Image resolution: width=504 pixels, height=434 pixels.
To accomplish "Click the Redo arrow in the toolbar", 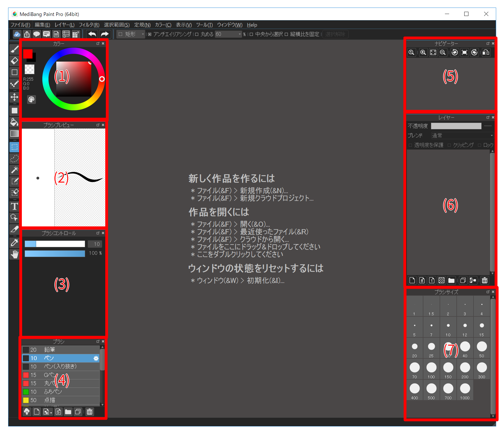I will pyautogui.click(x=105, y=34).
